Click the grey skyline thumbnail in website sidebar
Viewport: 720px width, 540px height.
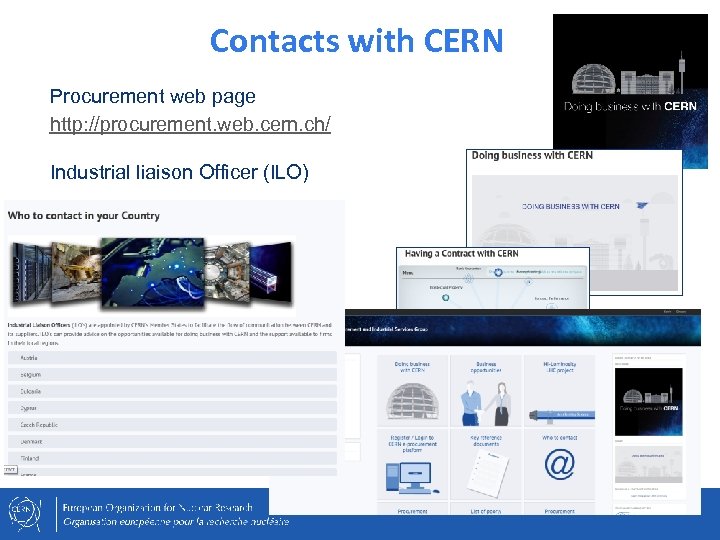(x=648, y=465)
